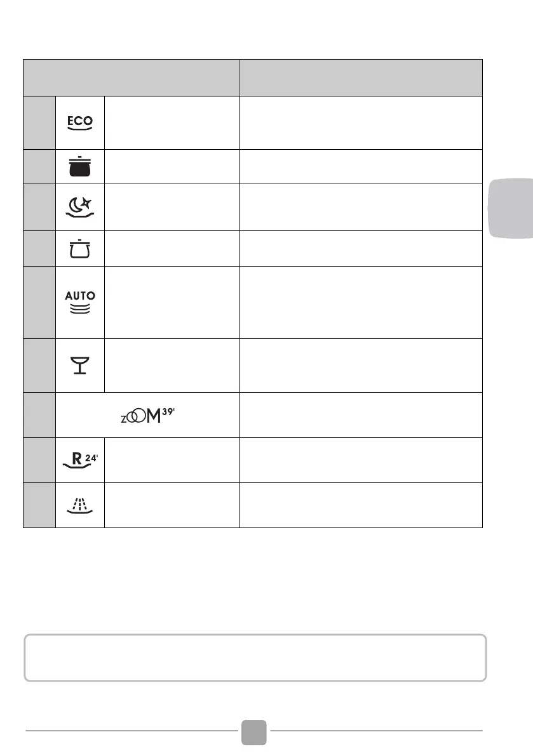Click the ECO program icon
The width and height of the screenshot is (533, 756).
pyautogui.click(x=81, y=123)
